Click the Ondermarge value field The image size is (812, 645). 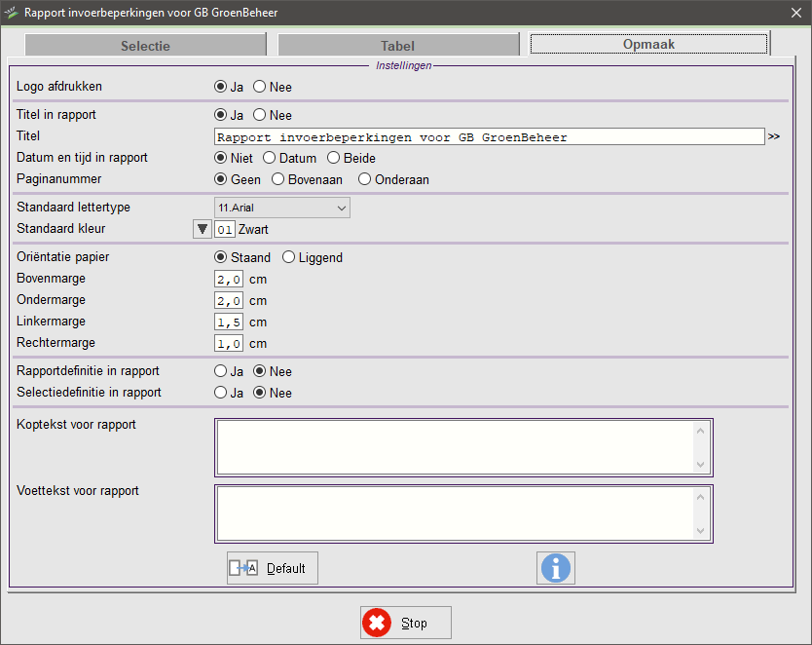point(229,300)
